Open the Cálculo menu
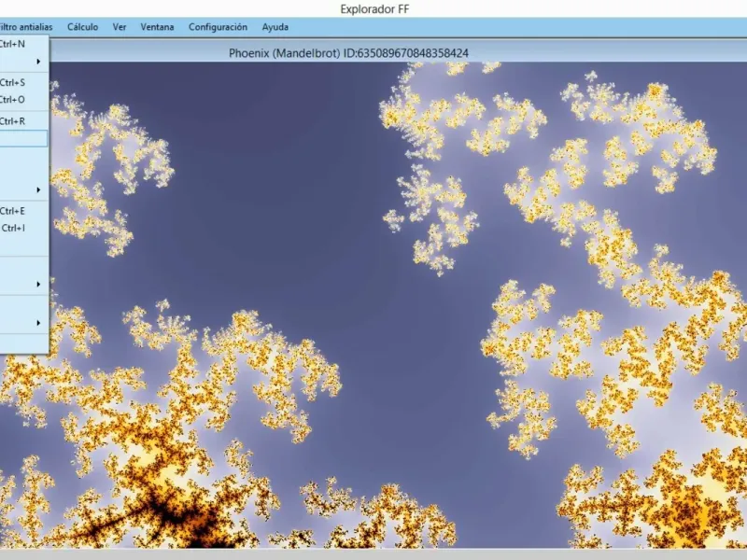 (82, 27)
